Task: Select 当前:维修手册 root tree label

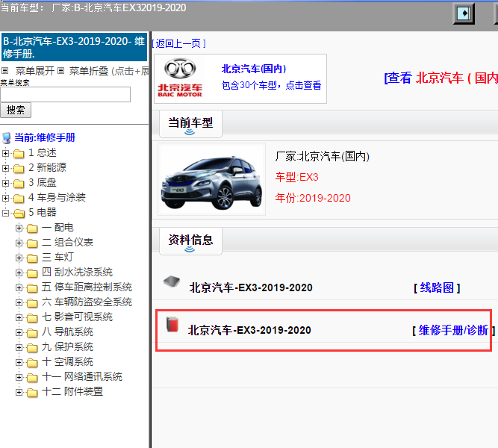Action: click(x=45, y=138)
